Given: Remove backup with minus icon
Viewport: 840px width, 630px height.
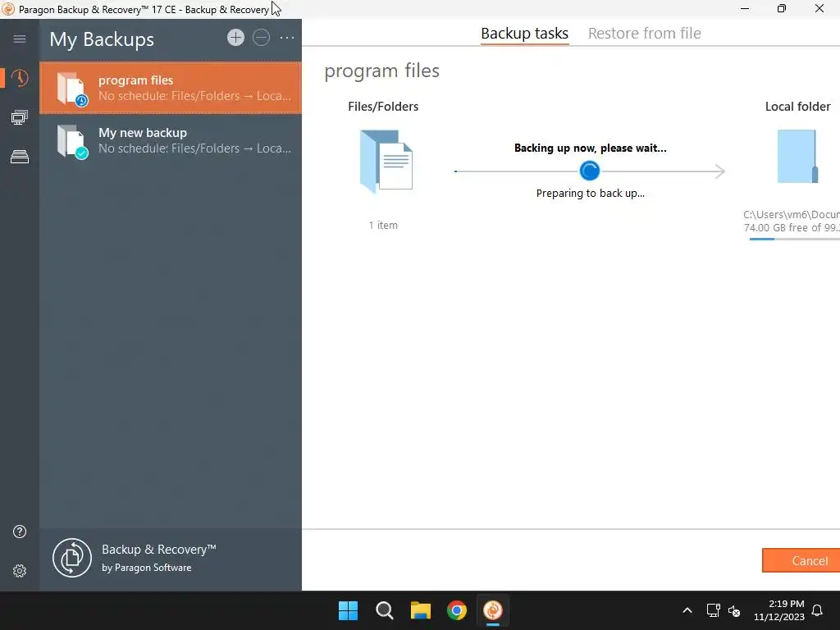Looking at the screenshot, I should pyautogui.click(x=262, y=38).
